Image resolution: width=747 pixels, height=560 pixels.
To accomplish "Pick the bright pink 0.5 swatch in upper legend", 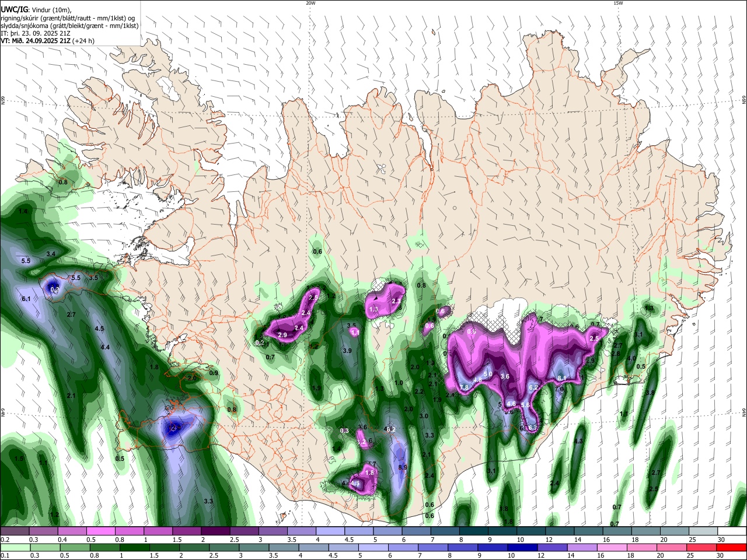I will pos(101,531).
